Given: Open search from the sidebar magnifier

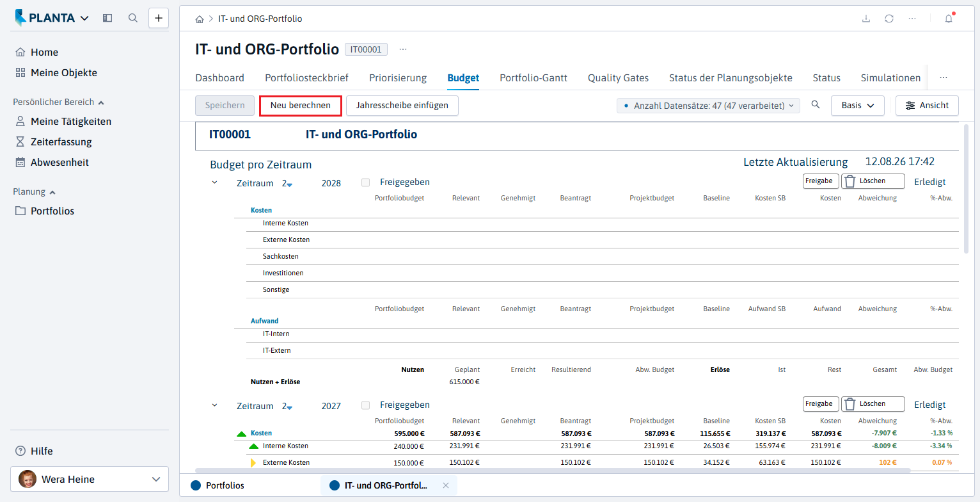Looking at the screenshot, I should [133, 18].
